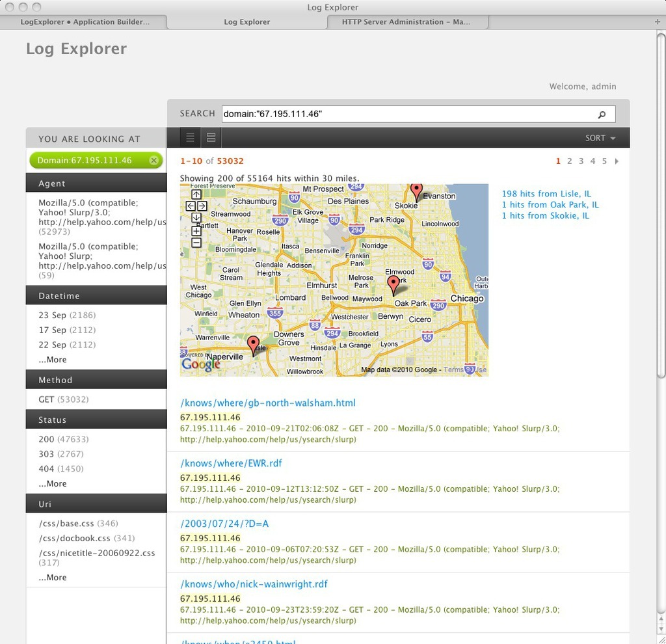Expand Status facet with ...More
The width and height of the screenshot is (666, 644).
53,483
